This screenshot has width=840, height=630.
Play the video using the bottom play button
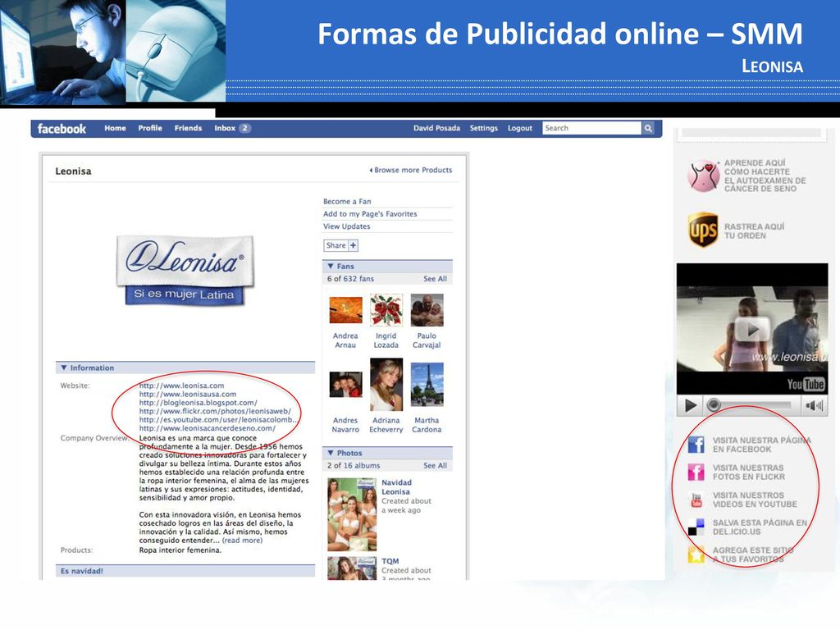[691, 405]
